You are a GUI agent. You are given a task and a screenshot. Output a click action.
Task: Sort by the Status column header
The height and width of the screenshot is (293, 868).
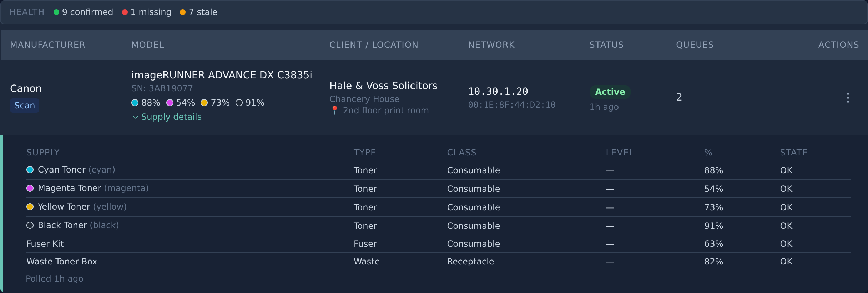(x=606, y=45)
